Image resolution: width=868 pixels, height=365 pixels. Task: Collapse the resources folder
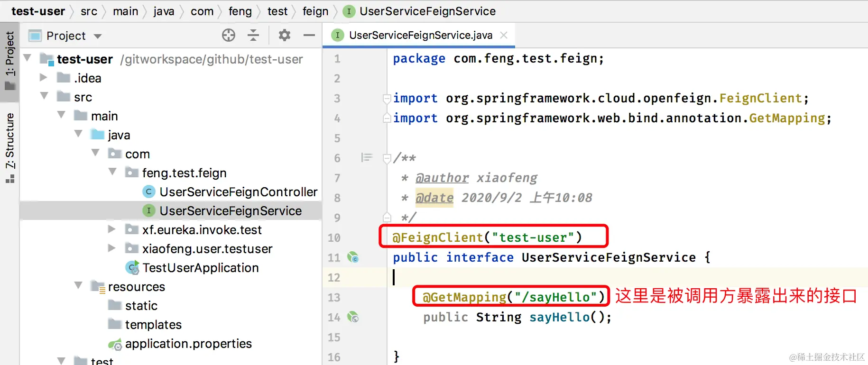click(78, 286)
